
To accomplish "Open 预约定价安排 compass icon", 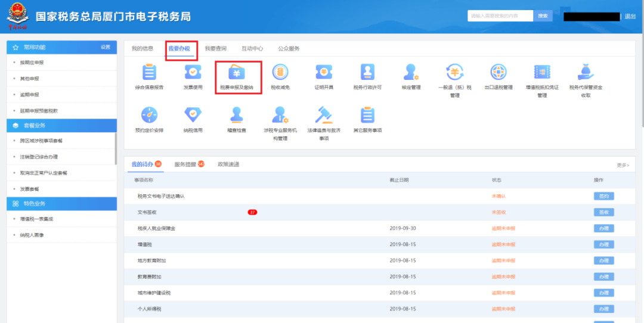I will pyautogui.click(x=149, y=115).
